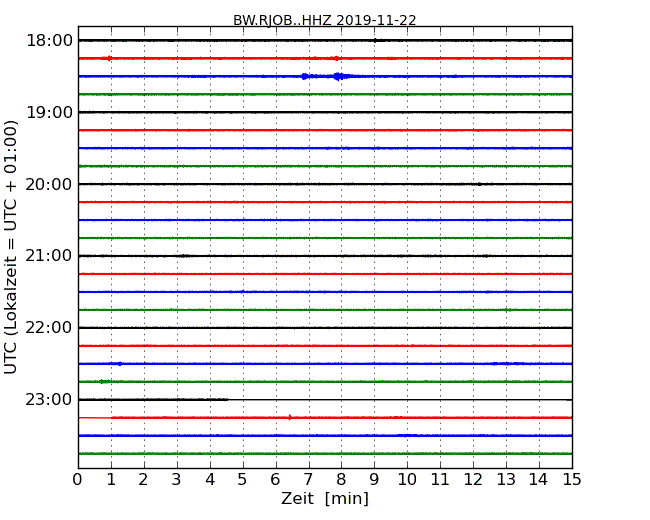Click x-axis tick label 0

pyautogui.click(x=78, y=479)
